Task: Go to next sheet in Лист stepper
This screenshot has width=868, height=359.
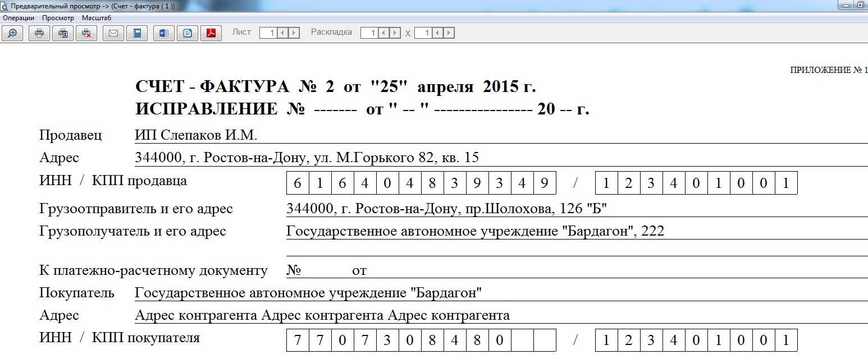Action: pyautogui.click(x=294, y=33)
